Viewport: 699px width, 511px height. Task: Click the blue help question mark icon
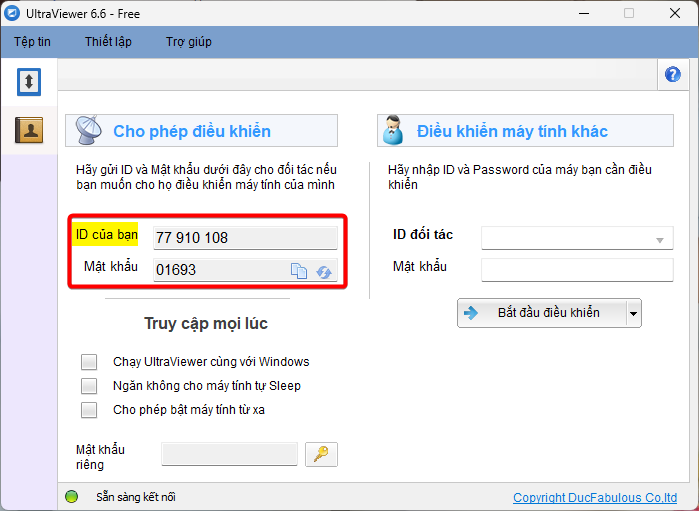coord(673,75)
